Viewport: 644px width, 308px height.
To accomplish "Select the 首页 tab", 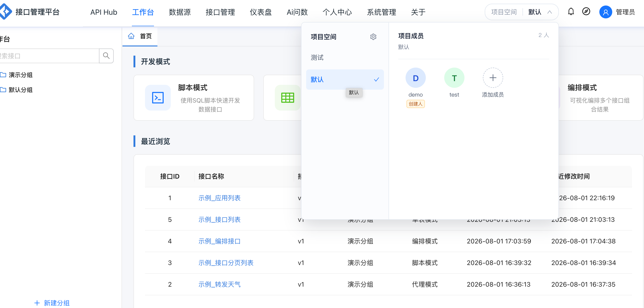I will 140,37.
